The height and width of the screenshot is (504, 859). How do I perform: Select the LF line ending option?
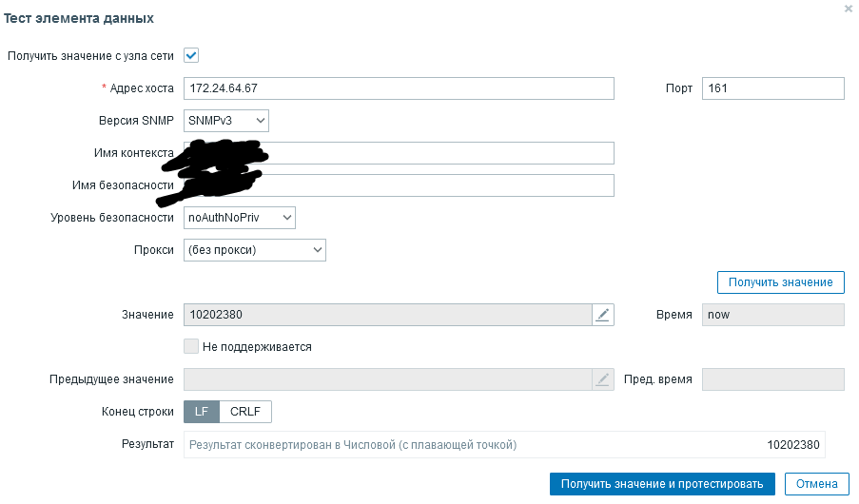[202, 412]
